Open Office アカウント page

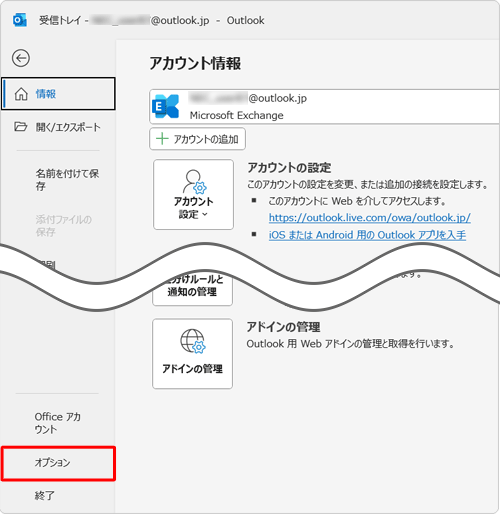click(57, 423)
